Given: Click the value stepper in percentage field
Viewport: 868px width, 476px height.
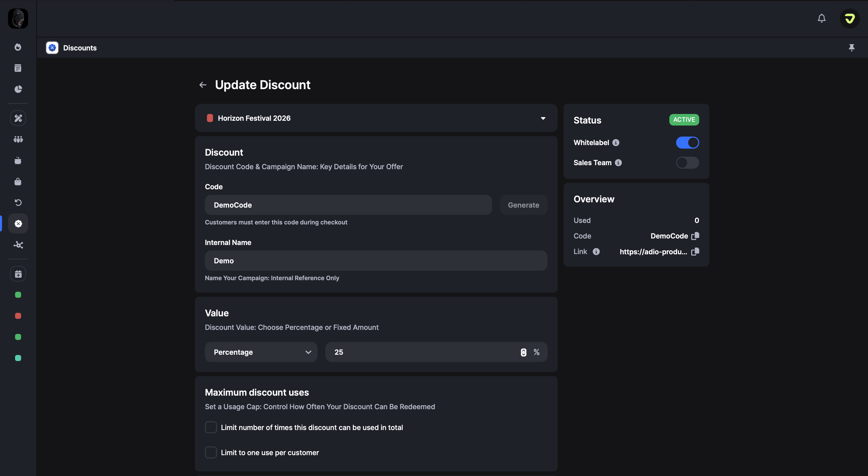Looking at the screenshot, I should pos(523,352).
